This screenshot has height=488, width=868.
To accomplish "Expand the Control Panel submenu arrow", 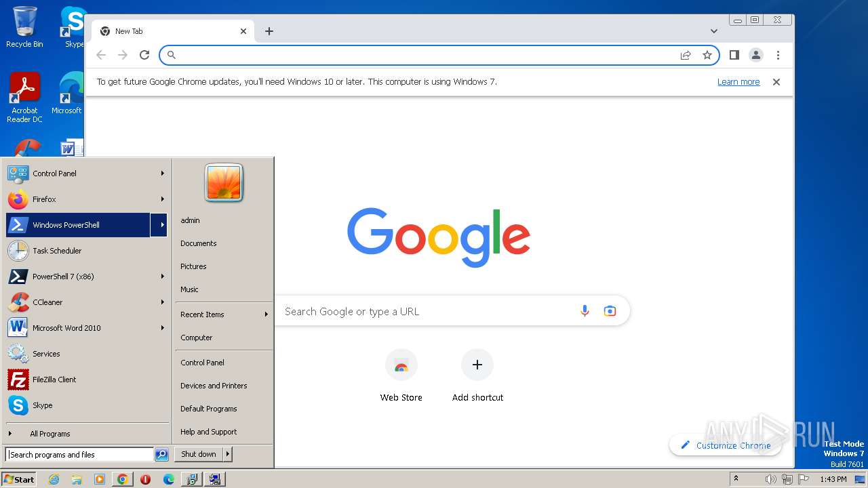I will tap(163, 174).
